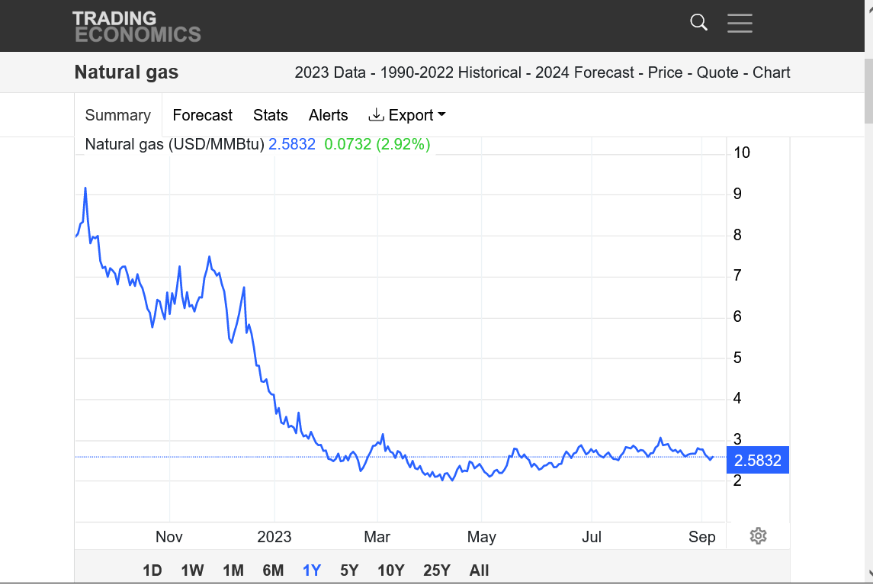Go to the Alerts tab

coord(328,115)
